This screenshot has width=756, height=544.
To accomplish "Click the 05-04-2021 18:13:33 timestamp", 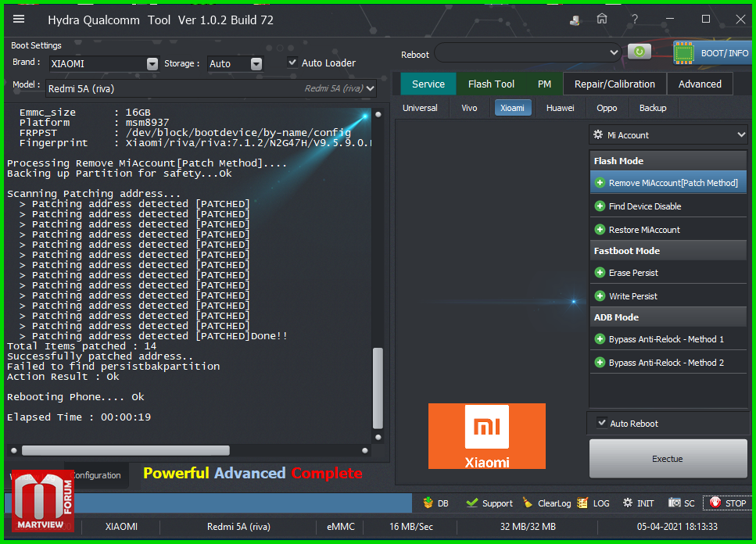I will pos(677,527).
